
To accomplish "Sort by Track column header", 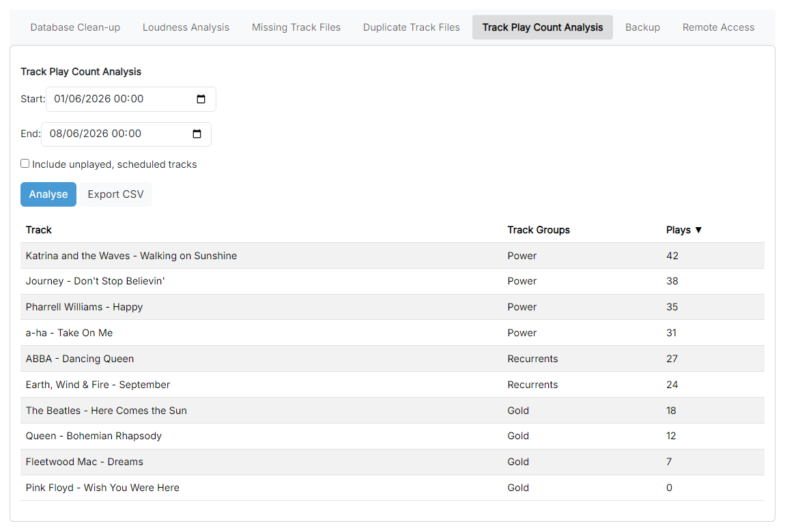I will tap(39, 230).
